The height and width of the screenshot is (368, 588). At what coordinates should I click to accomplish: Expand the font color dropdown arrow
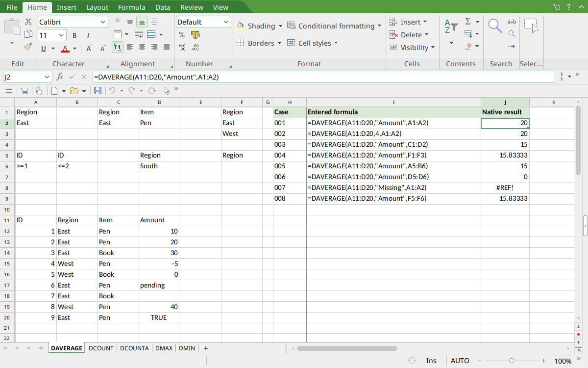click(x=74, y=49)
